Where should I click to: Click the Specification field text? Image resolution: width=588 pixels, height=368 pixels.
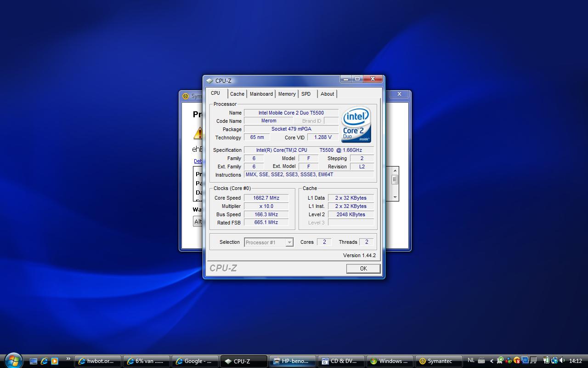pyautogui.click(x=309, y=150)
